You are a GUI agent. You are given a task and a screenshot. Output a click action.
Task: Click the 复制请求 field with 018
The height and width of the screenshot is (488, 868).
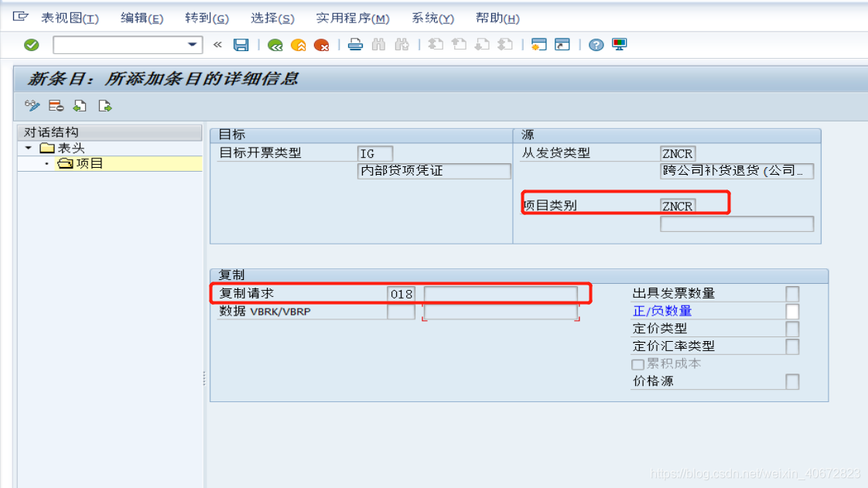click(401, 294)
